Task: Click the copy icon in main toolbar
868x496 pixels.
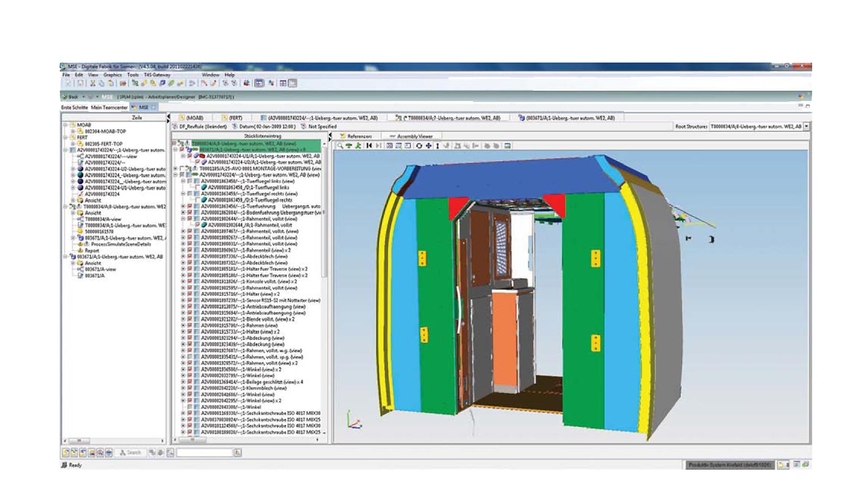Action: click(101, 83)
